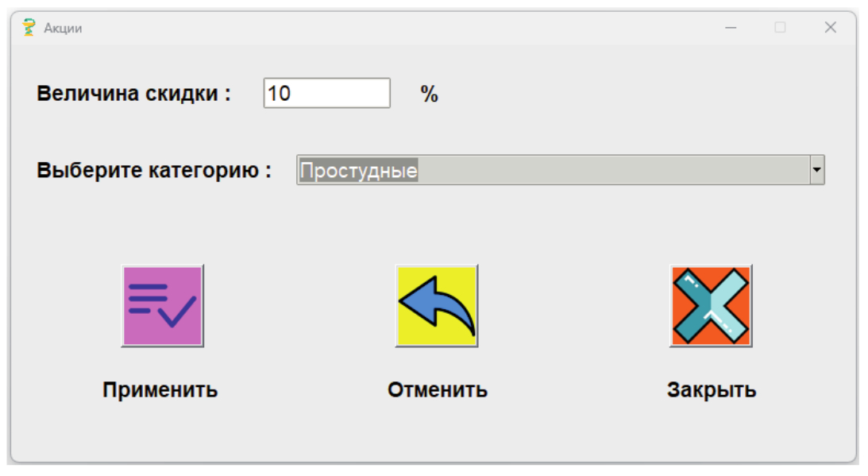Minimize the Акции window
Screen dimensions: 868x476
pyautogui.click(x=731, y=28)
